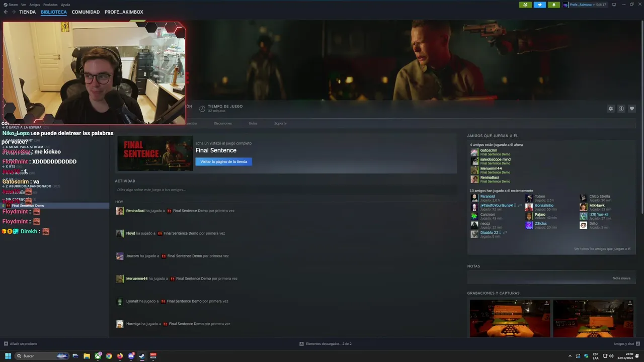Show hidden system tray icons chevron
Screen dimensions: 644x362
[x=570, y=356]
